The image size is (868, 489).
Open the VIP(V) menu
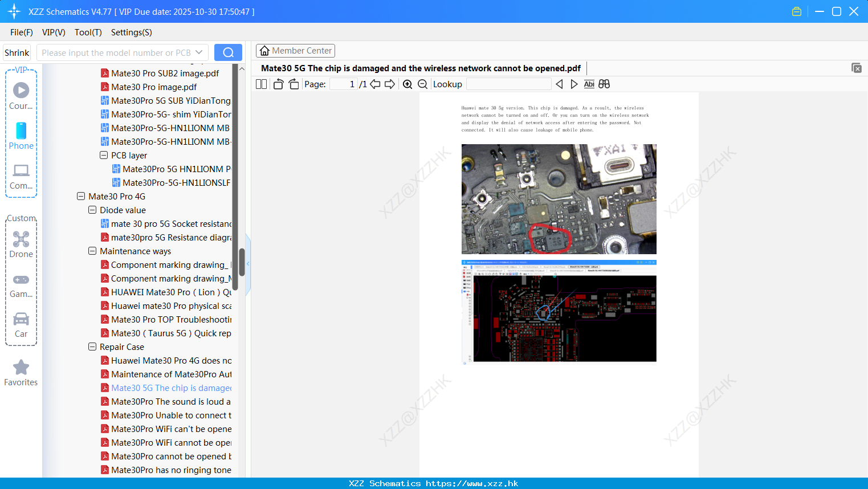54,32
